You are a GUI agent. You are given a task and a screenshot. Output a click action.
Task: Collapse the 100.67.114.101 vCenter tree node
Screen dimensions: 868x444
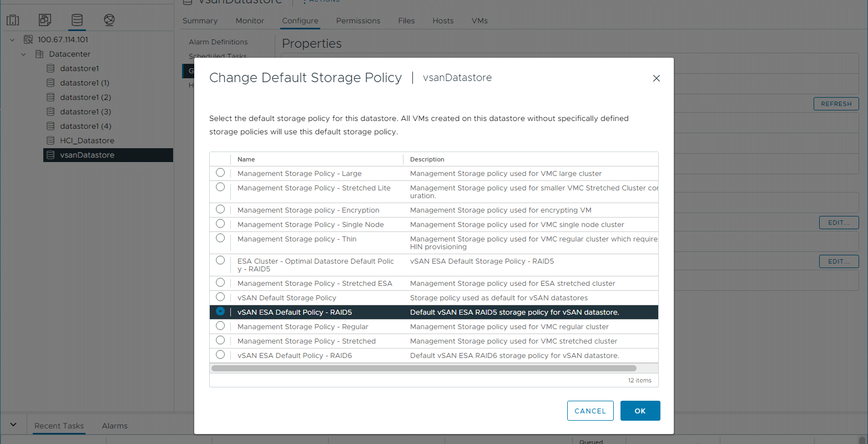12,40
